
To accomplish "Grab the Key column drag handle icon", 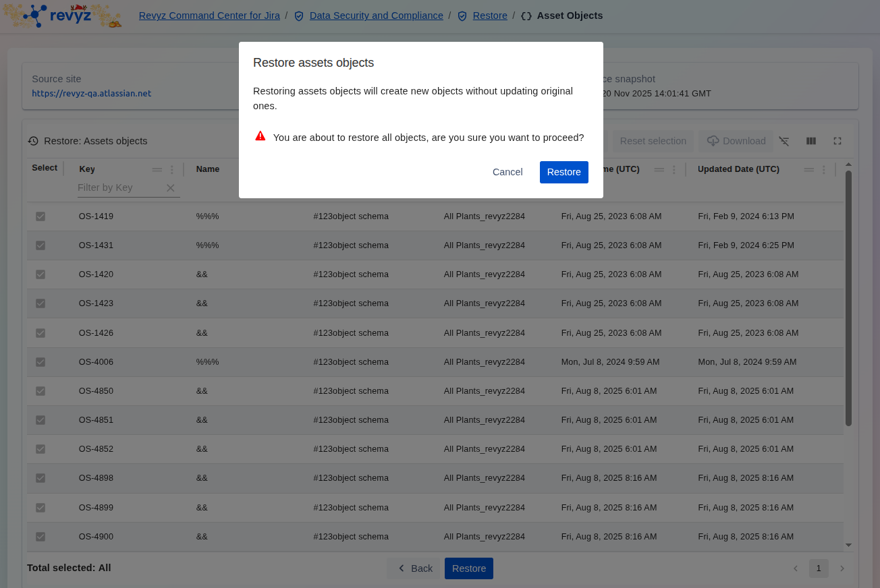I will click(157, 170).
